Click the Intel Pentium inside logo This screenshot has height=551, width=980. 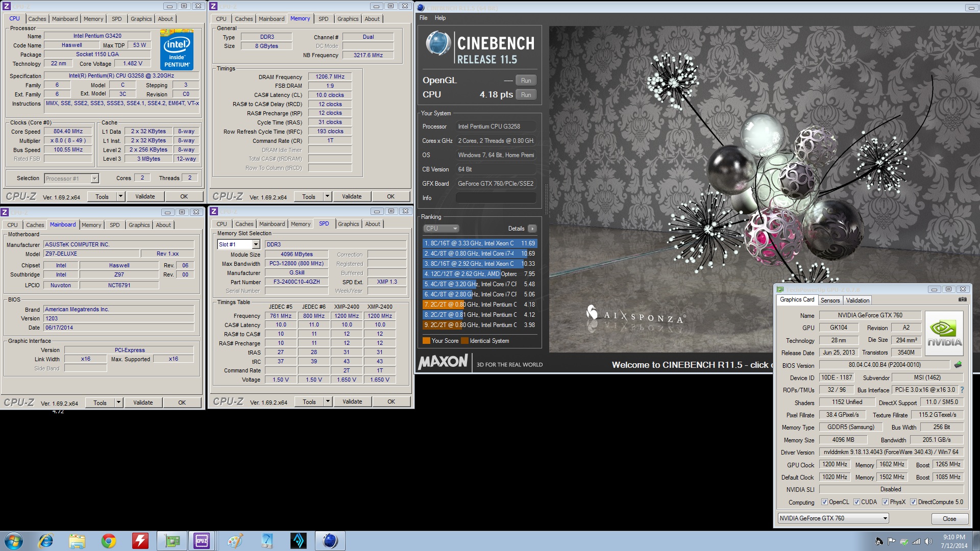click(x=177, y=49)
